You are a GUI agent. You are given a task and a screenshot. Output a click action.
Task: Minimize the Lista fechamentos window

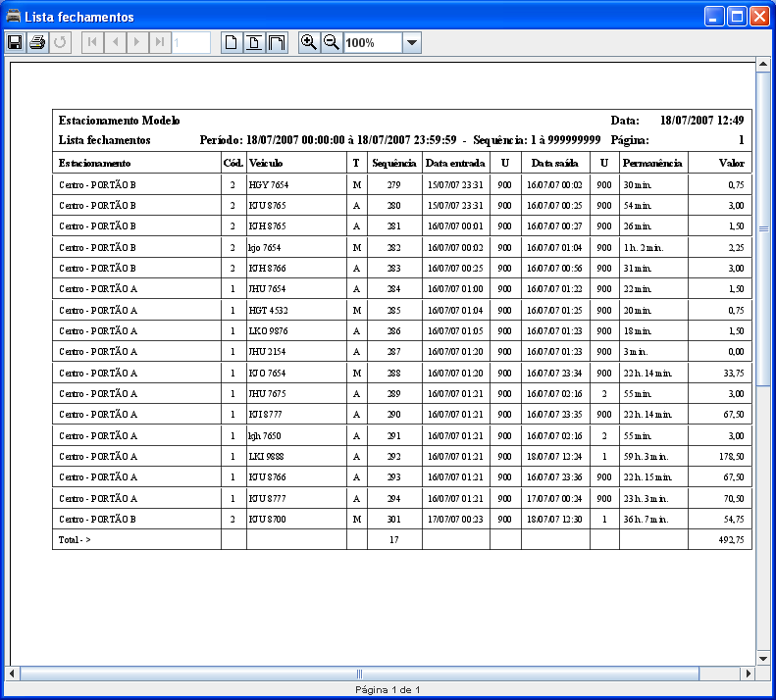713,17
